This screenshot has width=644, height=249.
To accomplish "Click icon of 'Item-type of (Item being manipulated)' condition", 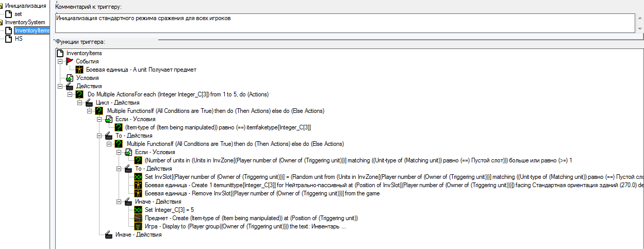I will point(119,127).
